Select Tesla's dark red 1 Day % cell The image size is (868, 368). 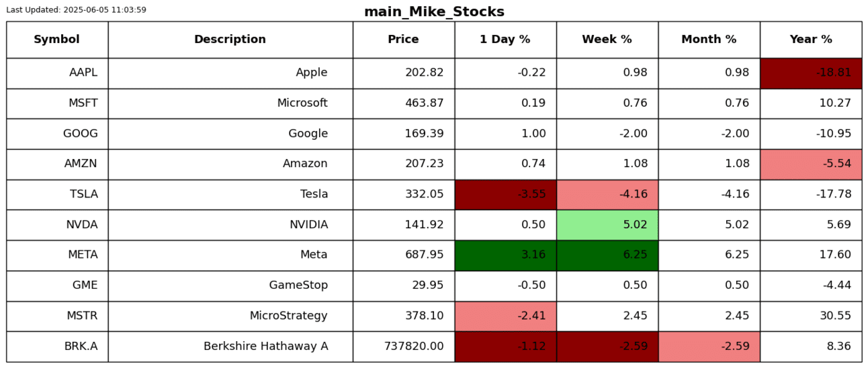[505, 195]
